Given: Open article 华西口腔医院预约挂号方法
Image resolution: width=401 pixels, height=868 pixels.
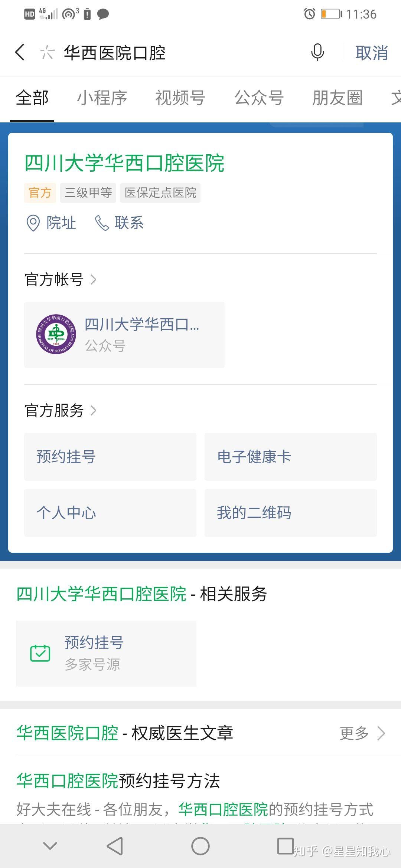Looking at the screenshot, I should (118, 781).
